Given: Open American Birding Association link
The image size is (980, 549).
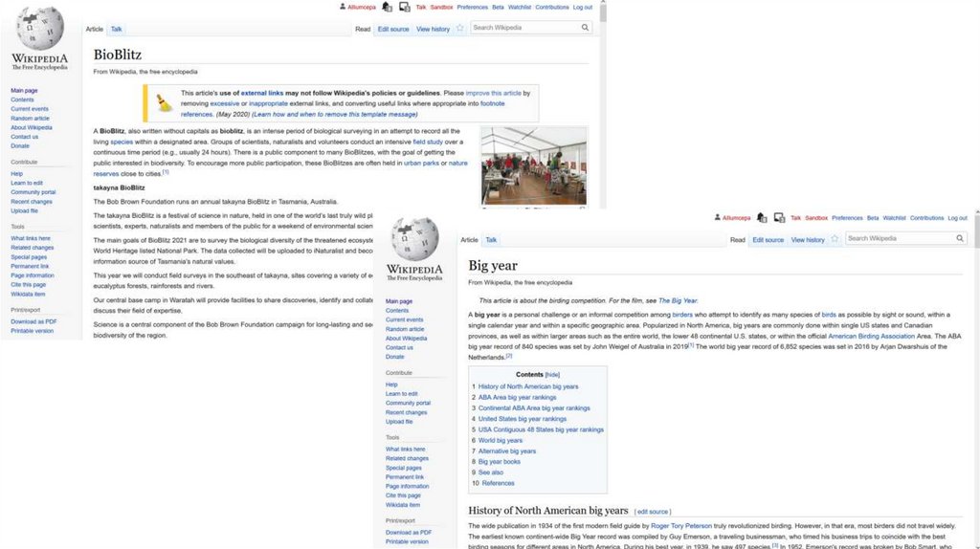Looking at the screenshot, I should (871, 336).
